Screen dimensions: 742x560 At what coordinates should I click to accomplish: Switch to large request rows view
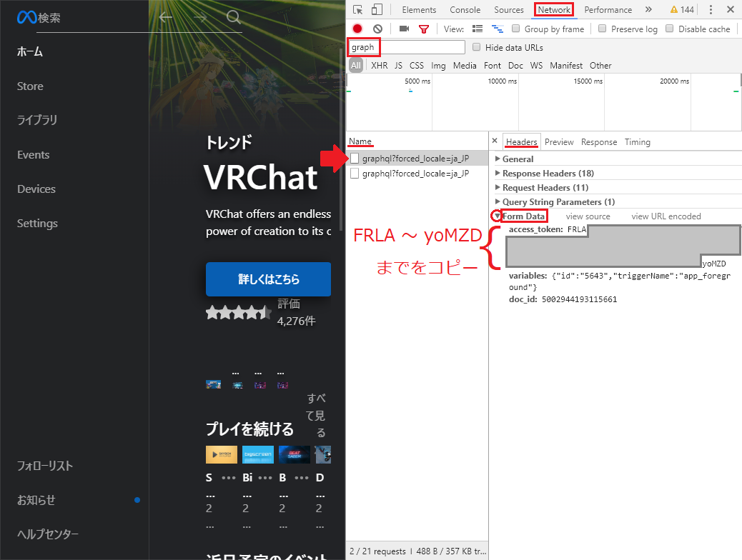pyautogui.click(x=476, y=29)
